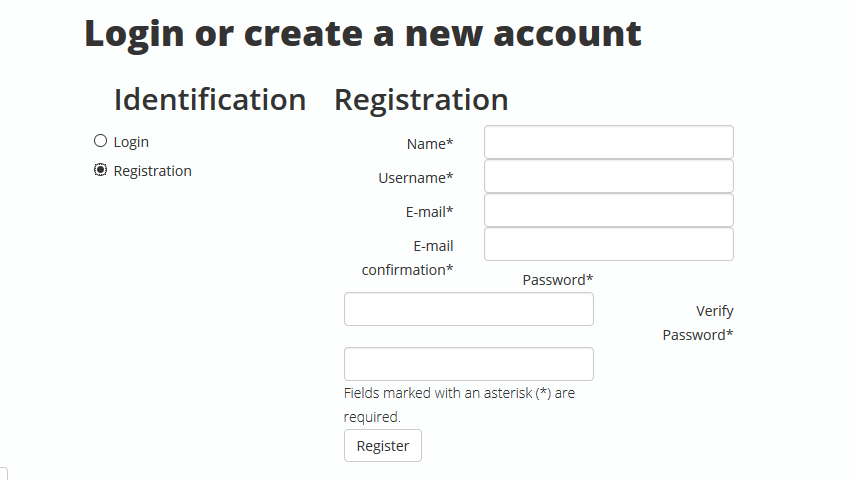This screenshot has width=855, height=480.
Task: Click the E-mail confirmation input field
Action: 608,245
